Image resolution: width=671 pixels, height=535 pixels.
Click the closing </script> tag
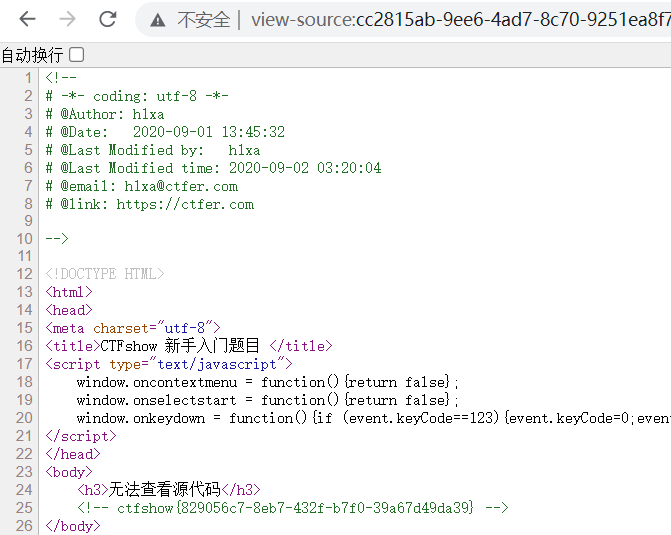click(x=81, y=436)
